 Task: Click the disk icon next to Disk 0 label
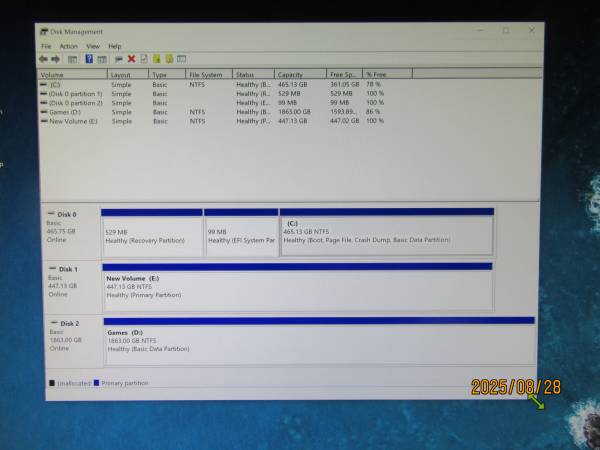[51, 214]
